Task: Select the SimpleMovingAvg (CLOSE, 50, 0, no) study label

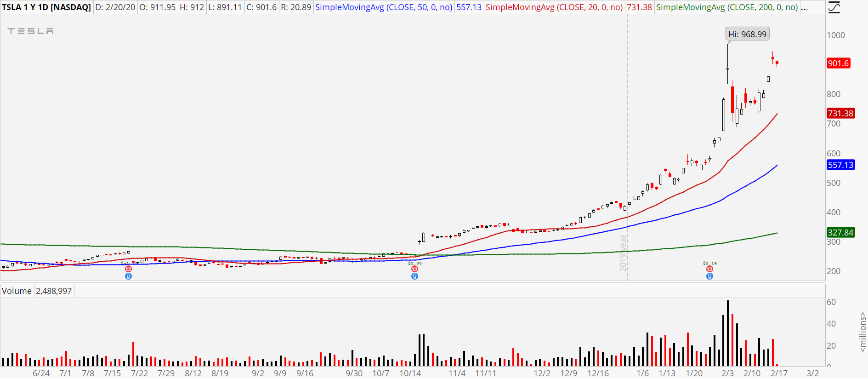Action: point(384,7)
